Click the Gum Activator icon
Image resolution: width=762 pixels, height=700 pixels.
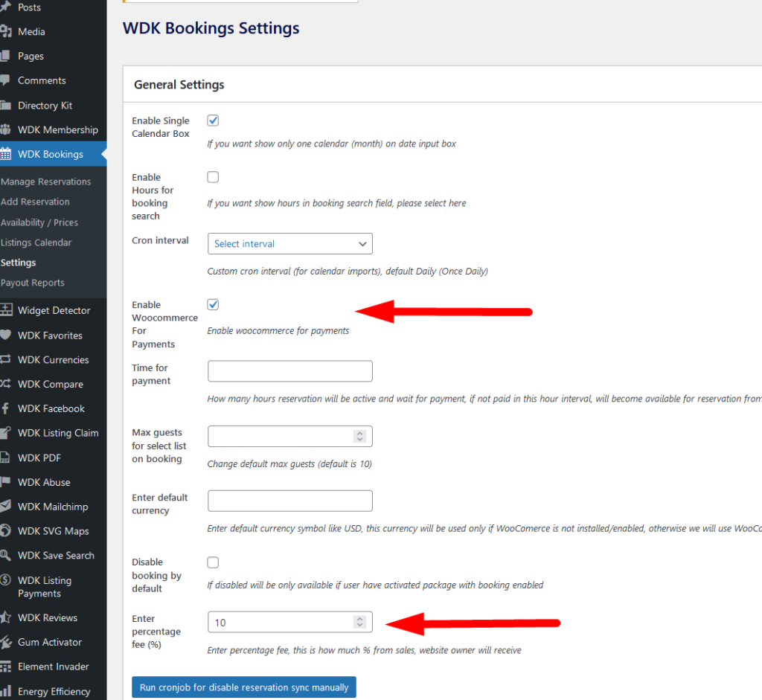click(x=6, y=642)
